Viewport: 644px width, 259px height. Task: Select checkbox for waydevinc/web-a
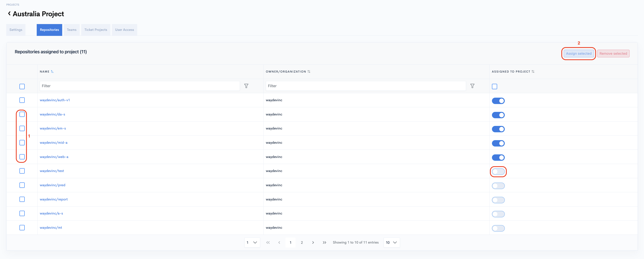[x=22, y=157]
